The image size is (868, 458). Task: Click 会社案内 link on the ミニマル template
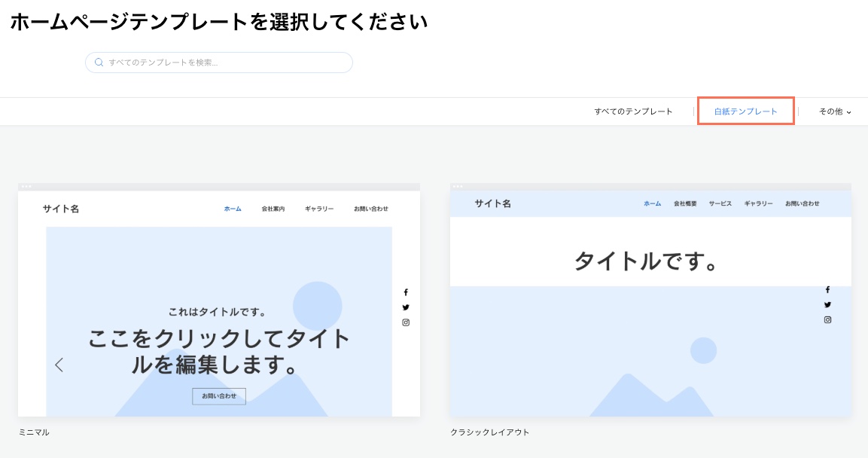point(273,209)
